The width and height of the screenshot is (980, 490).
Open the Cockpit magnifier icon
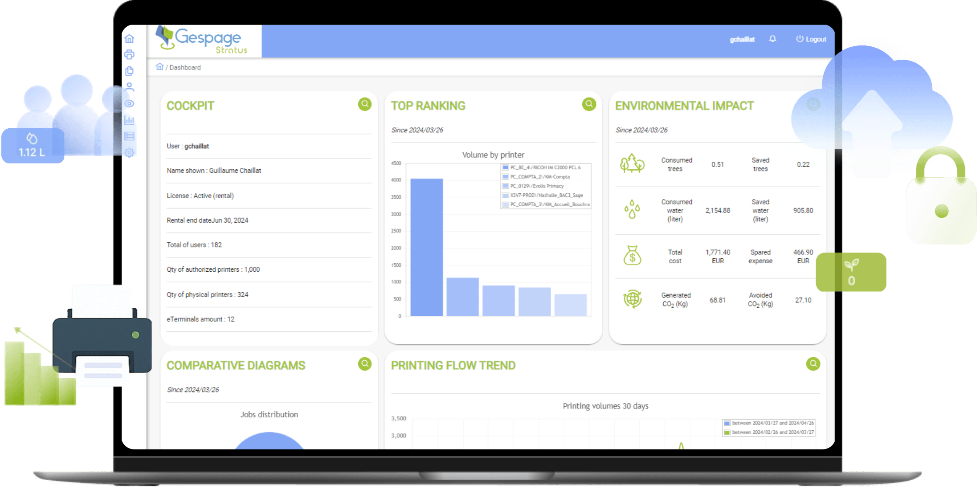(365, 104)
